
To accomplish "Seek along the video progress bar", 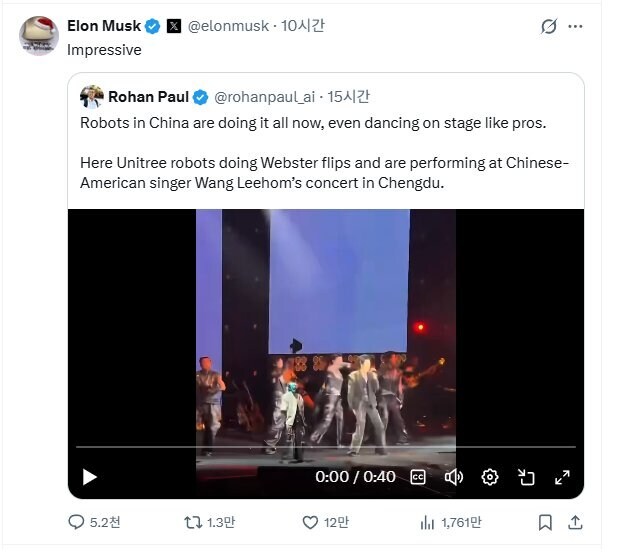I will [x=325, y=447].
